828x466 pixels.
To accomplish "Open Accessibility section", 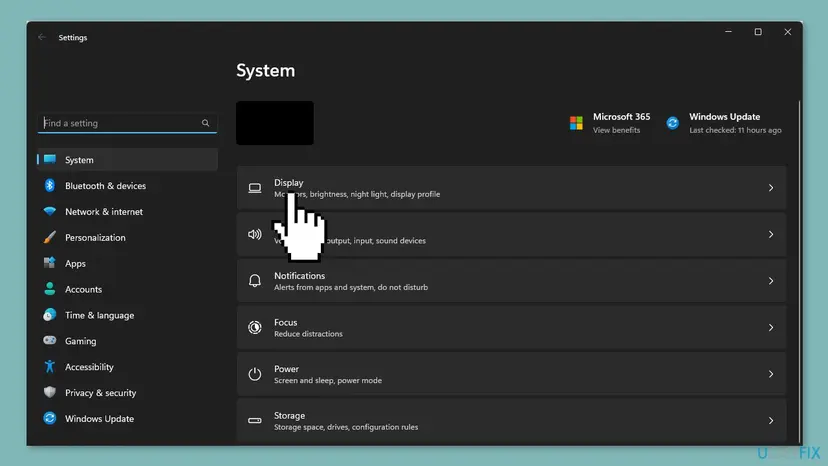I will (x=127, y=367).
